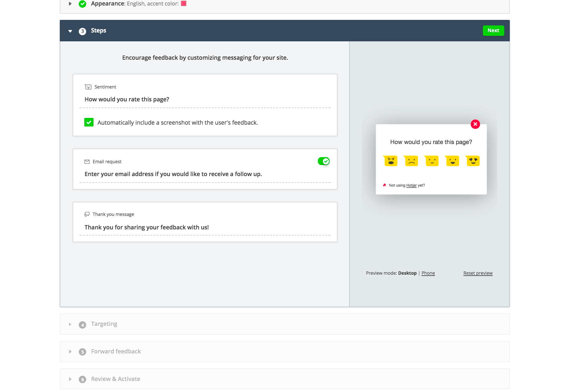Click the green Next button
Image resolution: width=569 pixels, height=392 pixels.
point(493,31)
